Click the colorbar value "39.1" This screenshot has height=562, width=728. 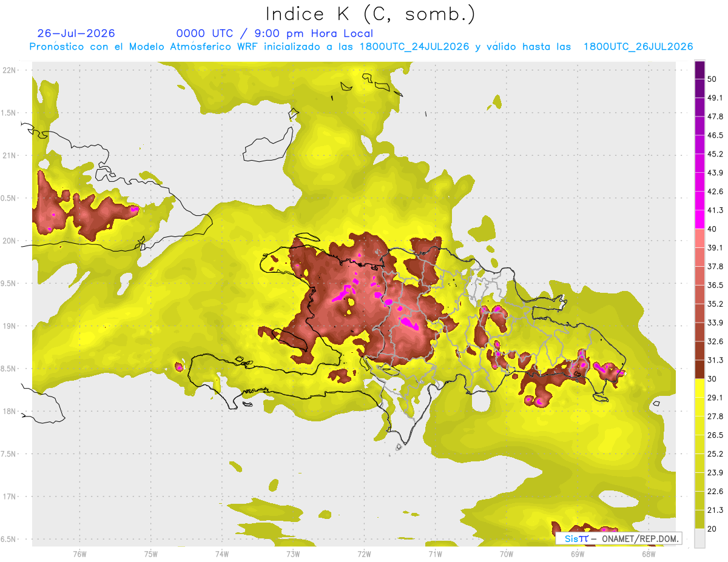click(x=715, y=247)
